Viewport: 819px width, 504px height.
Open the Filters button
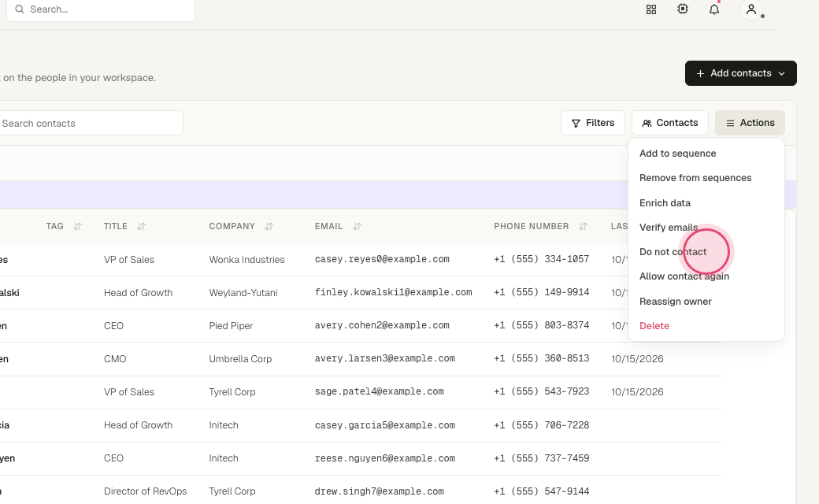(x=593, y=123)
